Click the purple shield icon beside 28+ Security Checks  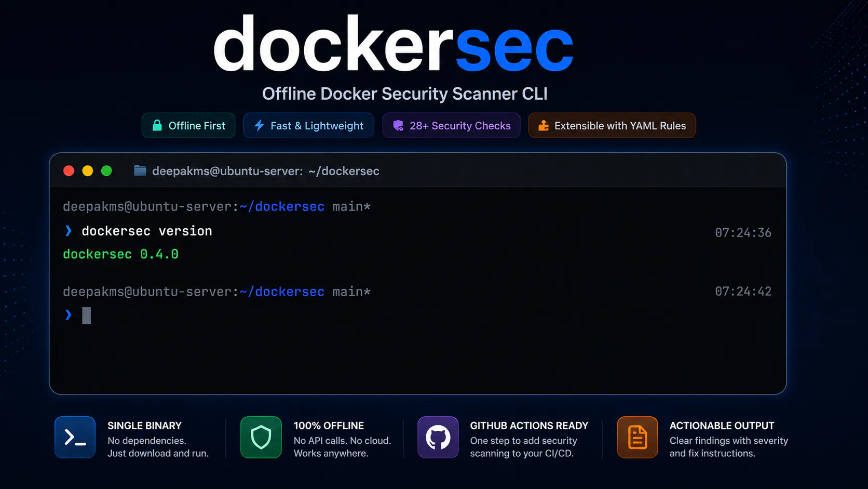coord(398,125)
